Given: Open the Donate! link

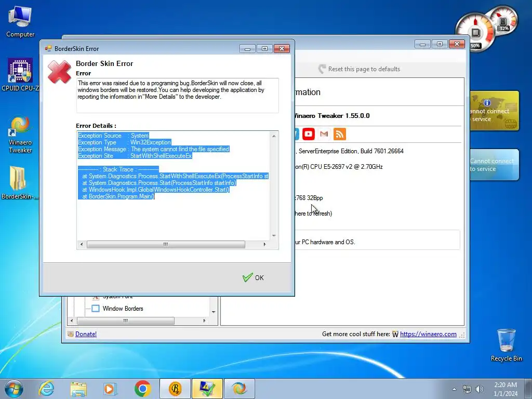Looking at the screenshot, I should tap(86, 334).
